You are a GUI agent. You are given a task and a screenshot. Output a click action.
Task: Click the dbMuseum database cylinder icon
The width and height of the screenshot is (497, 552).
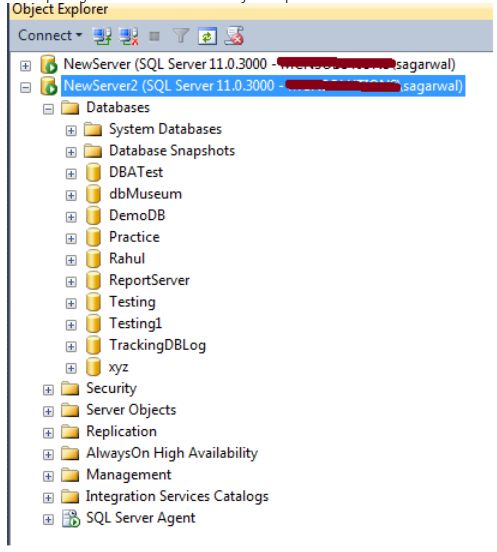[x=93, y=194]
